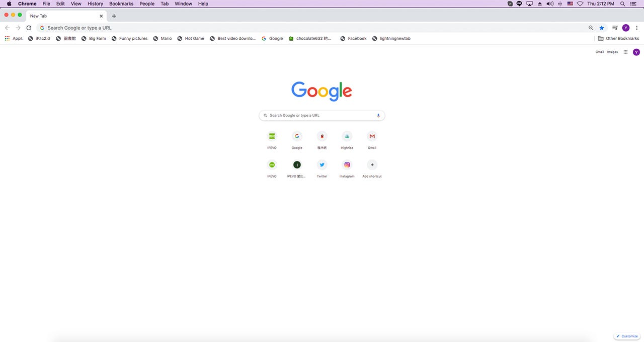Open the Google shortcut tile

[x=297, y=140]
